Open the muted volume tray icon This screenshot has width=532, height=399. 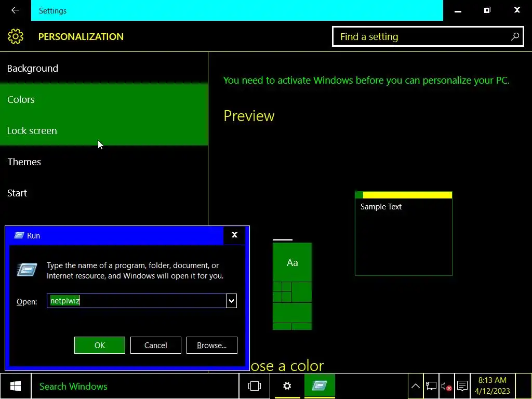[x=446, y=386]
